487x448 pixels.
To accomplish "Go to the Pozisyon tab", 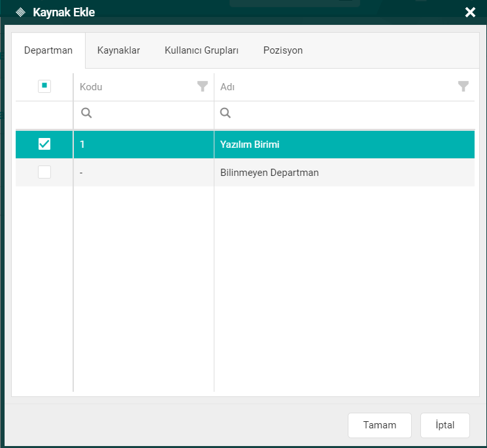I will point(282,50).
